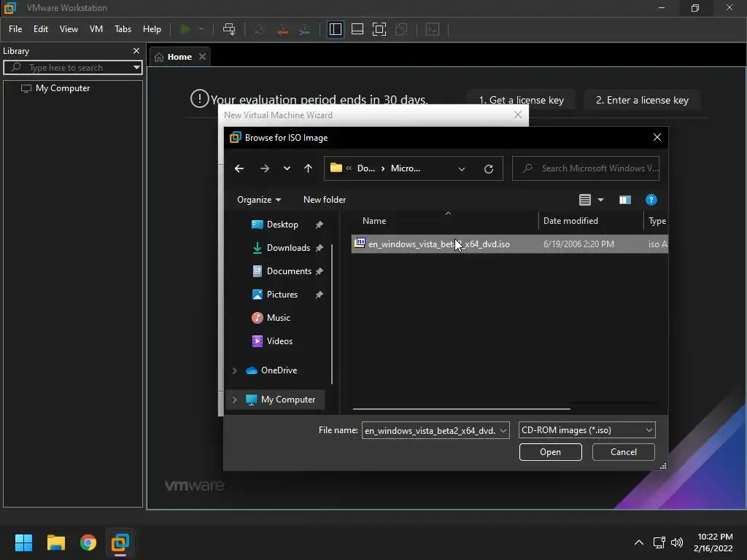Click the Search Microsoft Windows V... field
This screenshot has height=560, width=747.
click(x=586, y=168)
